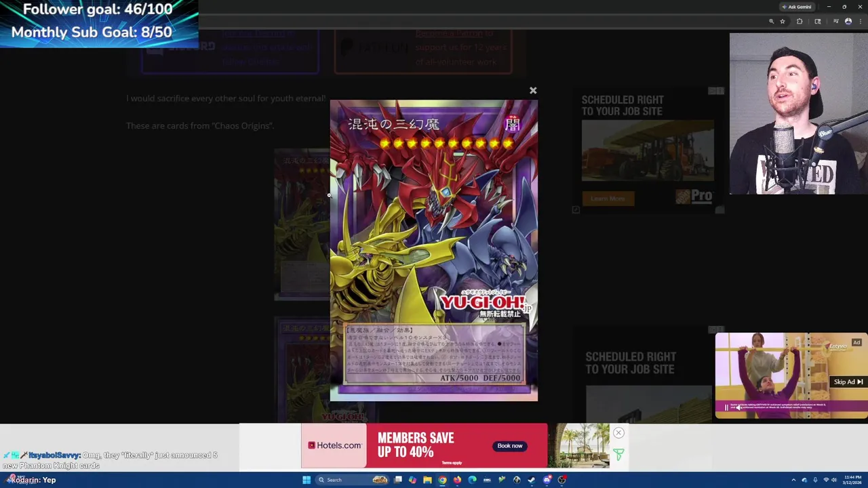The width and height of the screenshot is (868, 488).
Task: Open File Explorer from the taskbar
Action: coord(427,480)
